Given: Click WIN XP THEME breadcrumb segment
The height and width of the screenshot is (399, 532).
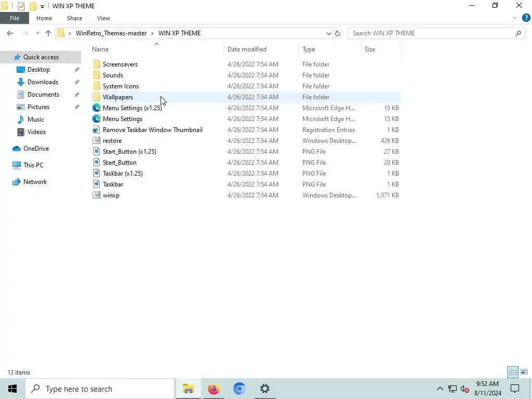Looking at the screenshot, I should point(179,33).
